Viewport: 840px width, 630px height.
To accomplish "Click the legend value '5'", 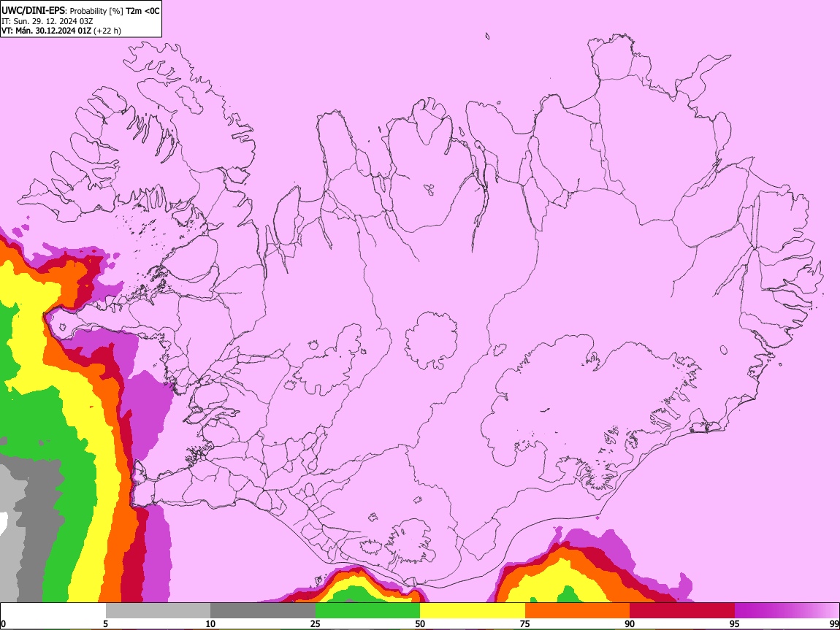I will [105, 623].
